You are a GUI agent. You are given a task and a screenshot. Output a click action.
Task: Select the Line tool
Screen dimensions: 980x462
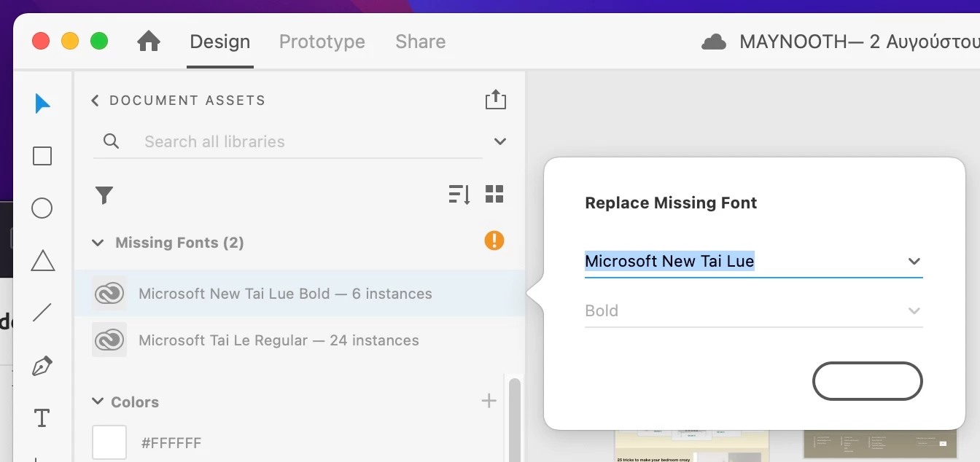42,313
